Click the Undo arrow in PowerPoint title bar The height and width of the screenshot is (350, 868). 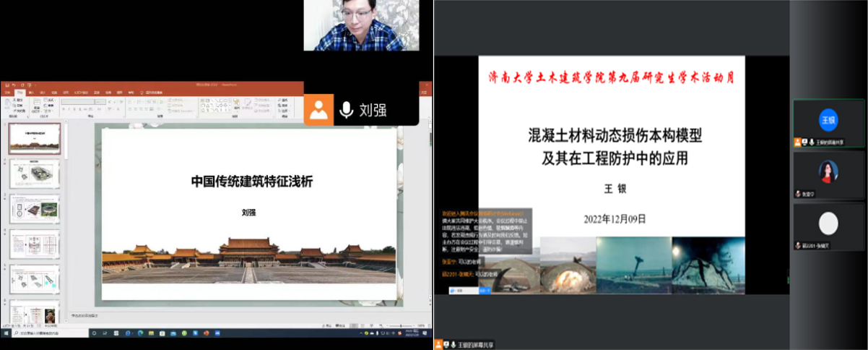(14, 85)
